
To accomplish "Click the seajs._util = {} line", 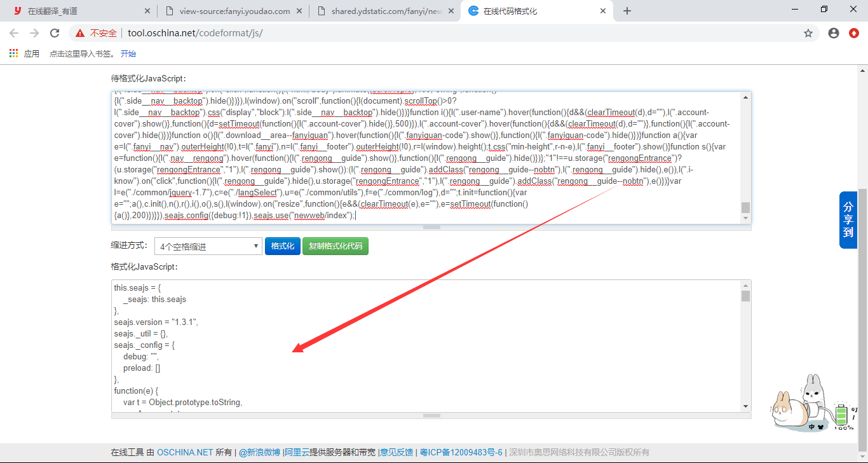I will click(141, 333).
